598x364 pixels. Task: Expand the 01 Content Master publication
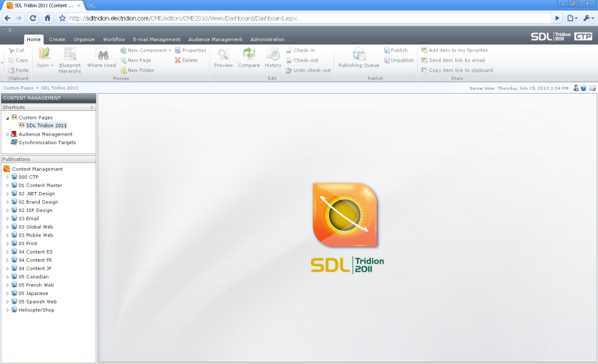(7, 185)
